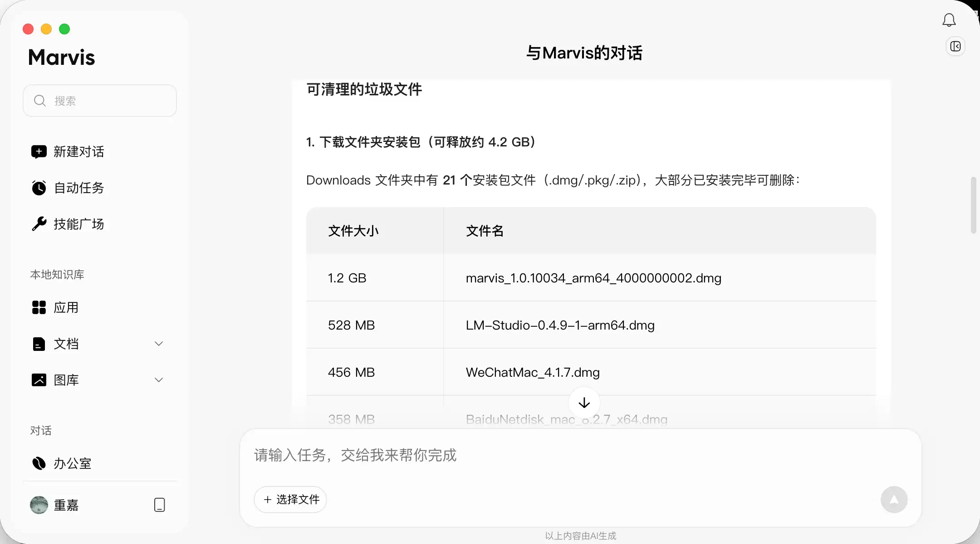Click the documents file icon
This screenshot has height=544, width=980.
[39, 344]
